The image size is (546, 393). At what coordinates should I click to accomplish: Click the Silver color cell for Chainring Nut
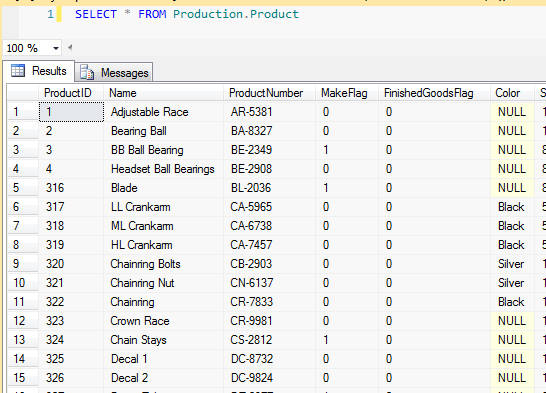click(x=512, y=283)
